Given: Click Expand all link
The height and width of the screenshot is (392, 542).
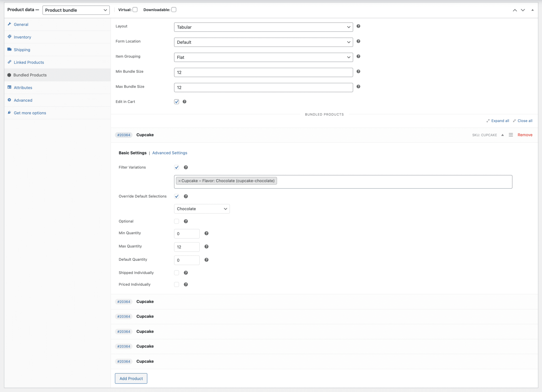Looking at the screenshot, I should [x=500, y=121].
